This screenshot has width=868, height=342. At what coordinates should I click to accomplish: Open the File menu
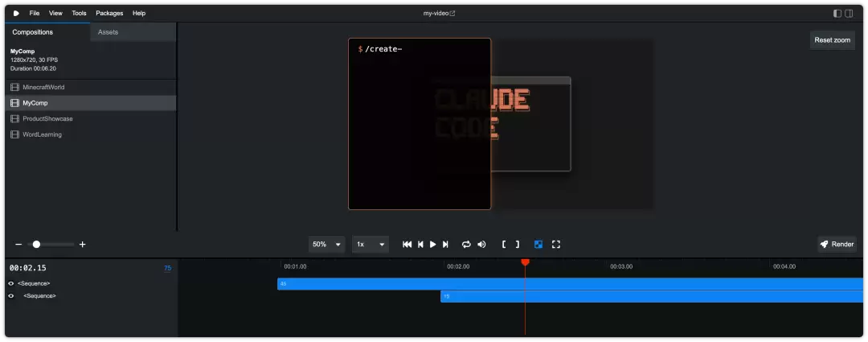pyautogui.click(x=35, y=13)
